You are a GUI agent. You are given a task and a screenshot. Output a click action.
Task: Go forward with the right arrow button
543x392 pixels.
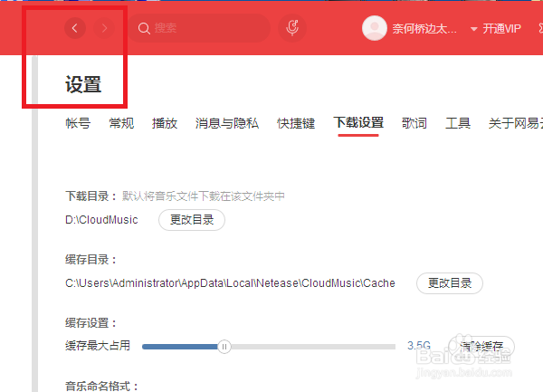pos(104,28)
